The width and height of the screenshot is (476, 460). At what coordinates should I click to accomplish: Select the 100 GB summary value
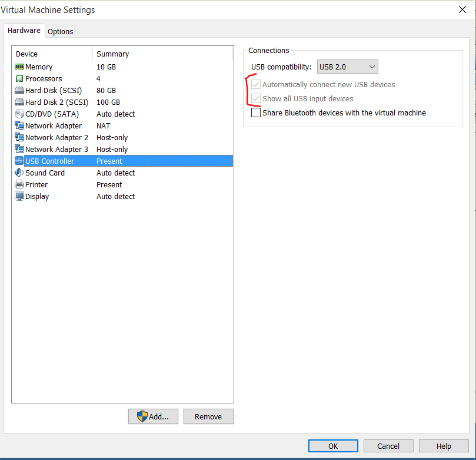coord(108,102)
